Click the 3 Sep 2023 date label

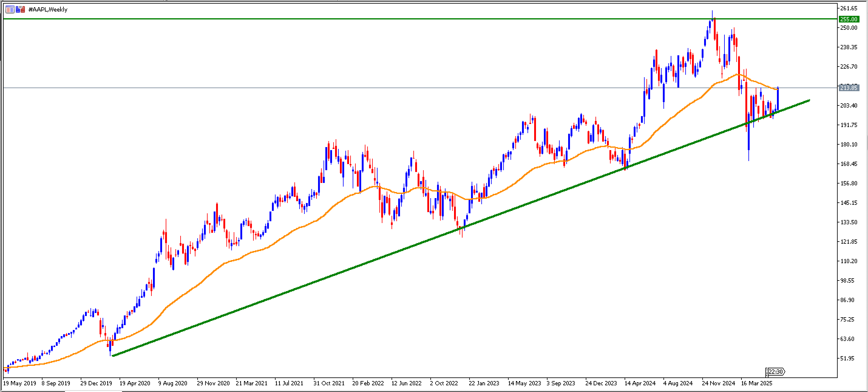tap(561, 383)
